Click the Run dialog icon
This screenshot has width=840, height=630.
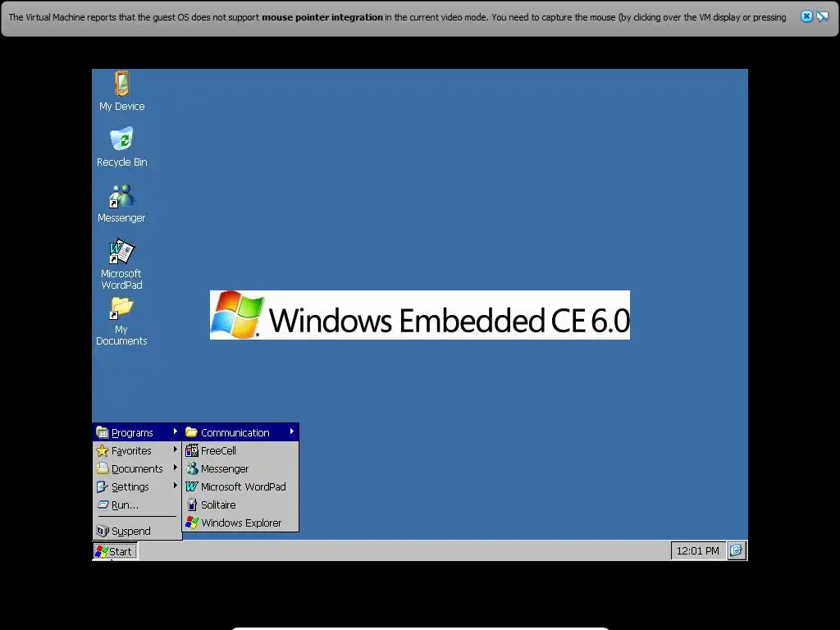(103, 504)
